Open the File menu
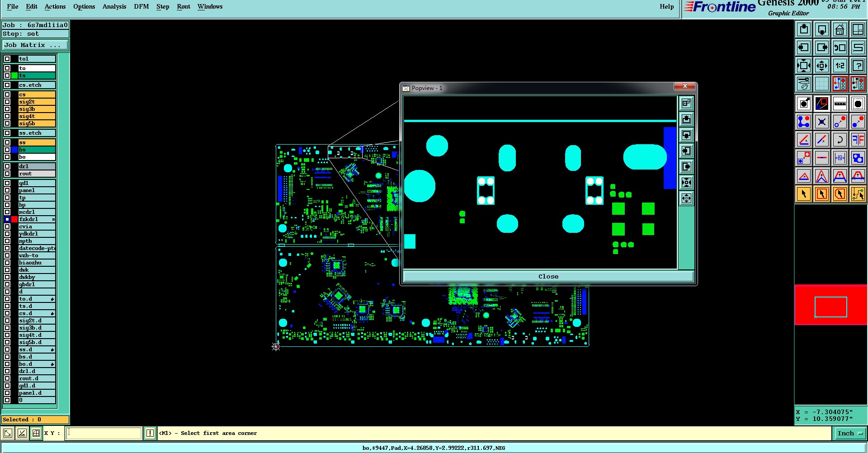This screenshot has height=453, width=868. tap(13, 6)
